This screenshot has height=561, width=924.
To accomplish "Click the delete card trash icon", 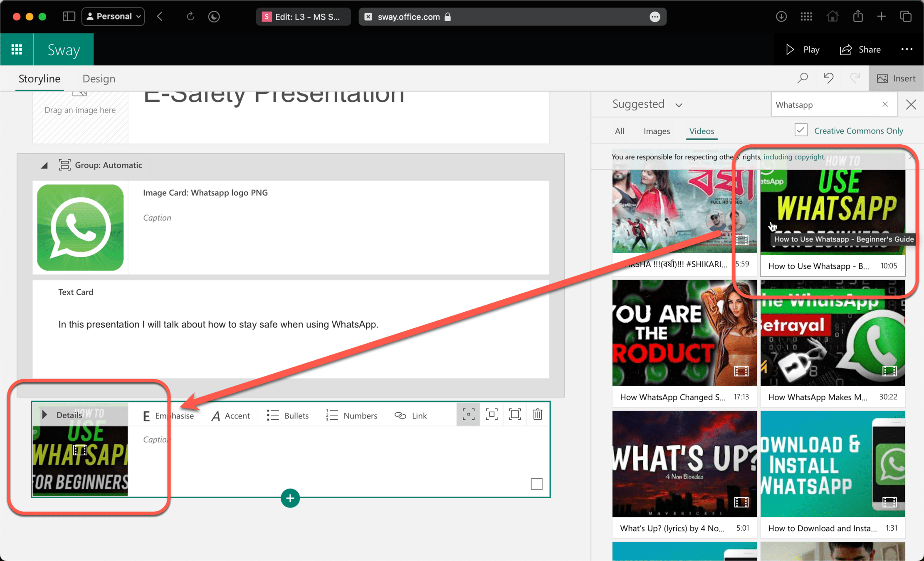I will (537, 414).
